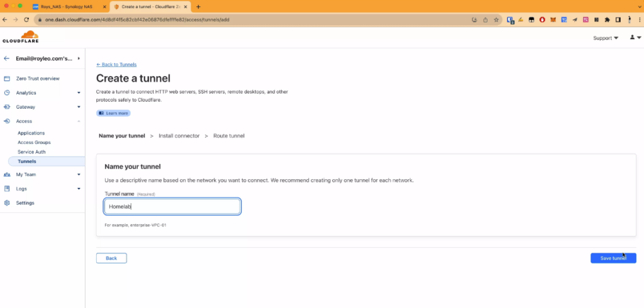The width and height of the screenshot is (644, 308).
Task: Click the back arrow beside the account name
Action: [6, 58]
